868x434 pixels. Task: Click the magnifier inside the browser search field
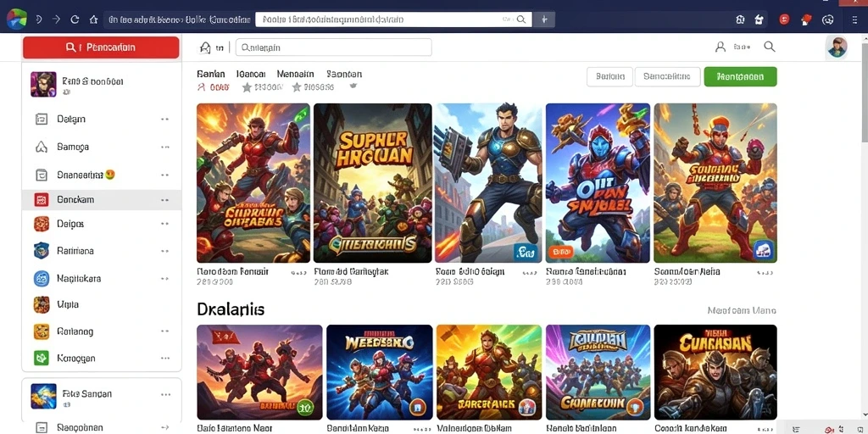click(x=521, y=19)
